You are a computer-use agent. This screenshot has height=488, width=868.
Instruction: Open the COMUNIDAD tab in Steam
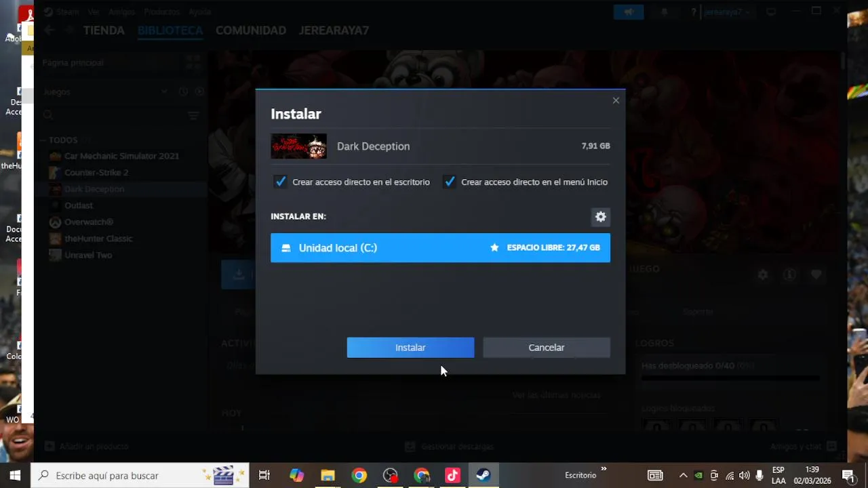(251, 30)
